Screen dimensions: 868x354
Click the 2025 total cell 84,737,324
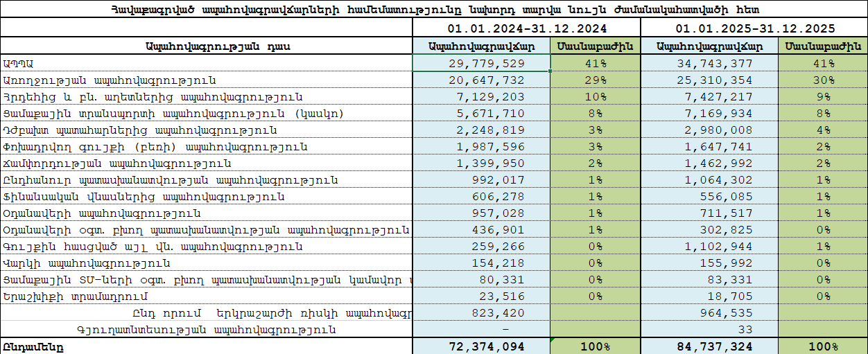[709, 346]
